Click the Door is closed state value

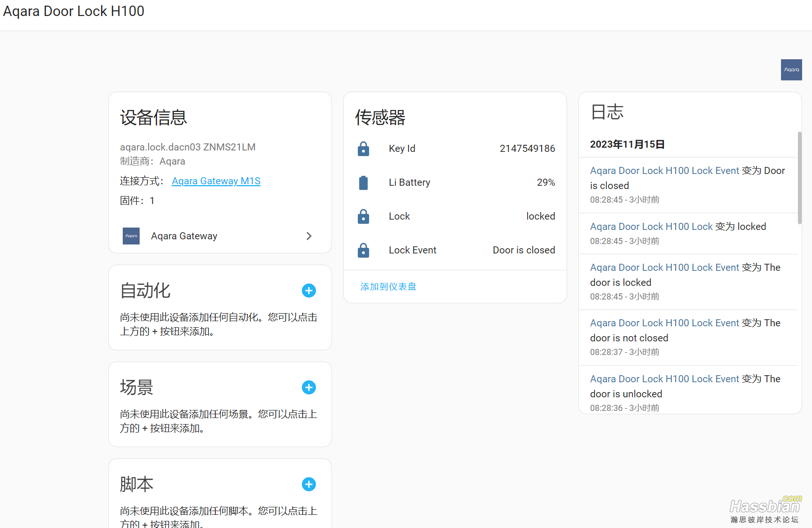pos(524,250)
